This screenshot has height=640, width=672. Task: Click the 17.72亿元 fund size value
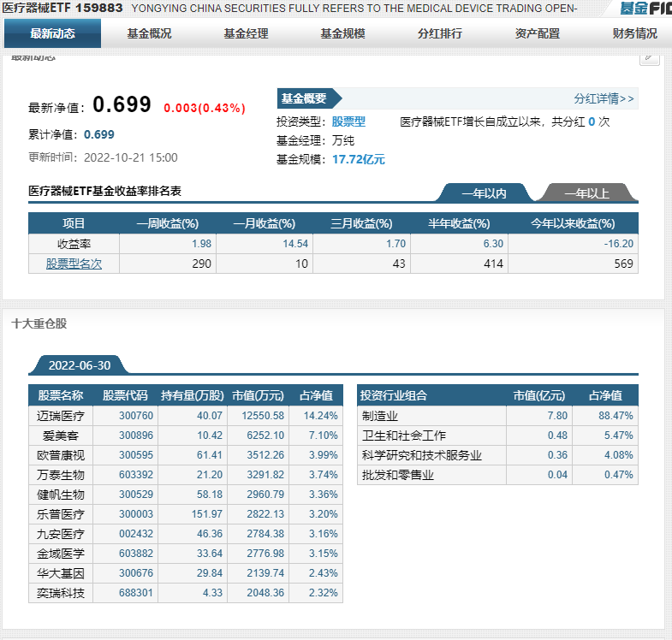pos(359,159)
